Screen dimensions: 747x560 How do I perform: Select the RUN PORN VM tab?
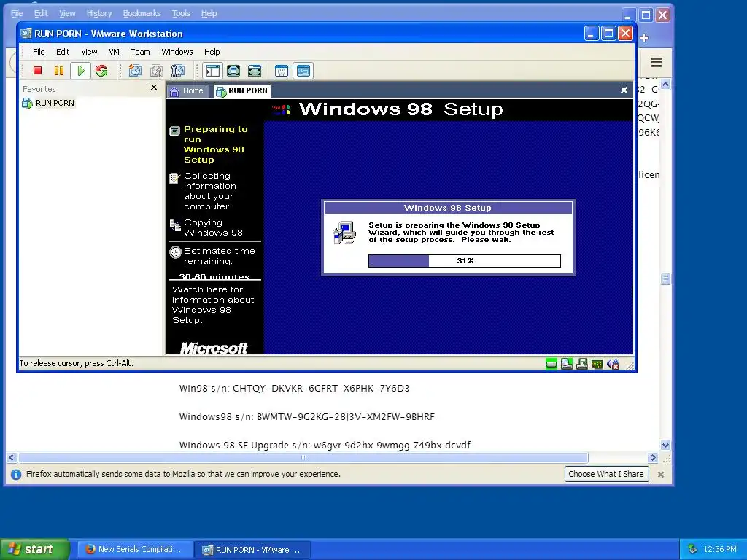click(242, 90)
